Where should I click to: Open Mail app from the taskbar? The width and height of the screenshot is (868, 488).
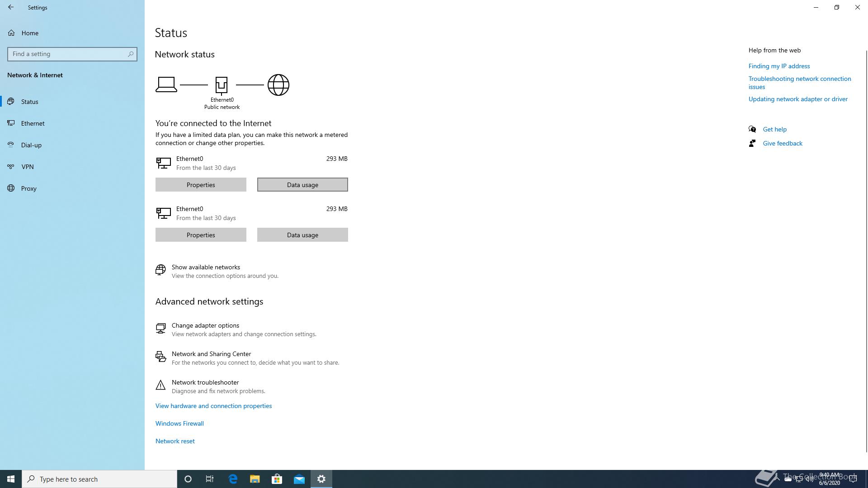coord(299,479)
